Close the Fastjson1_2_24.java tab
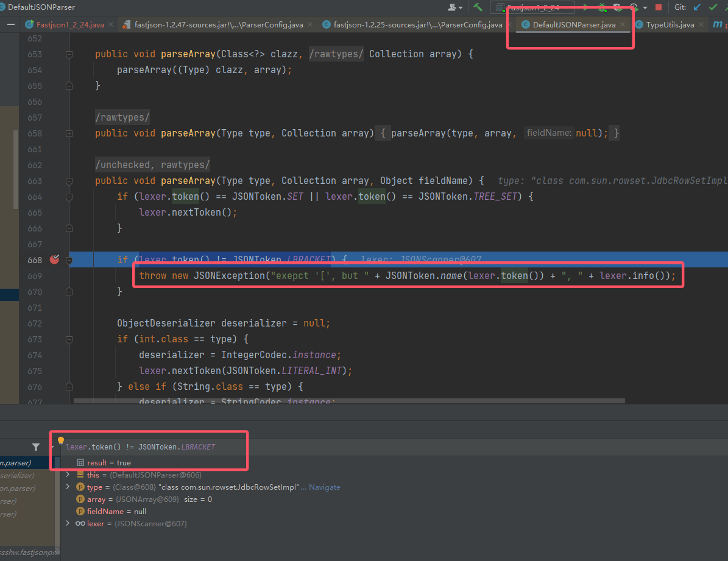Viewport: 728px width, 561px height. point(111,24)
